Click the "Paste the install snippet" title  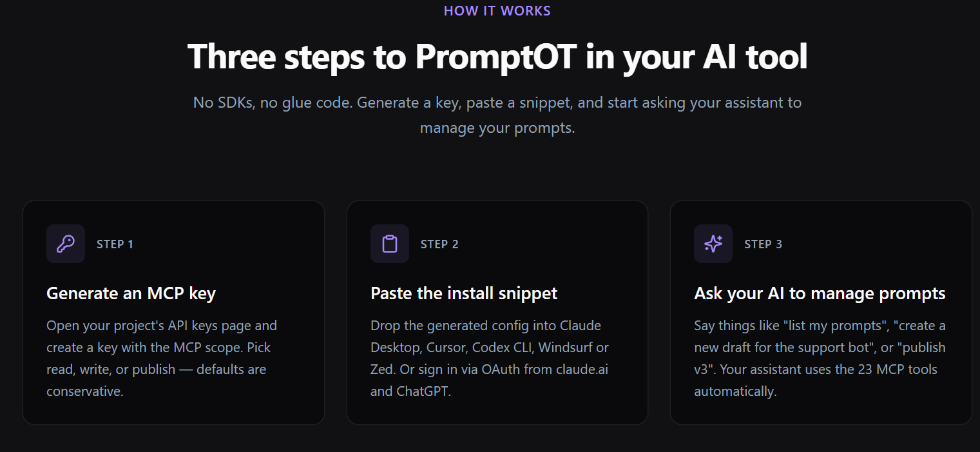pyautogui.click(x=464, y=293)
